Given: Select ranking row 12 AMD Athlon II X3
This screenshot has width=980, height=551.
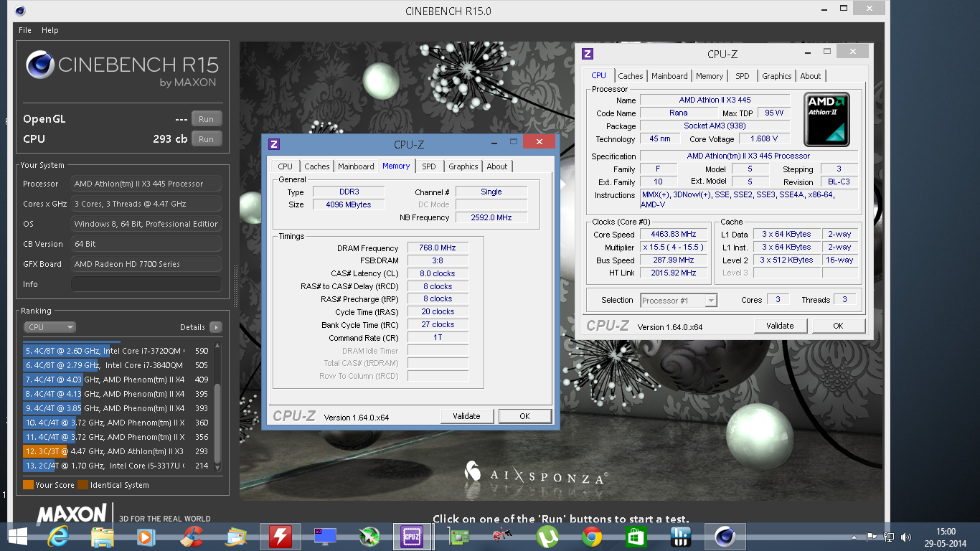Looking at the screenshot, I should [118, 451].
